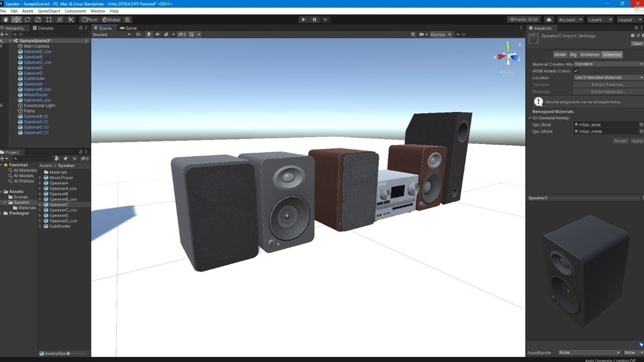Toggle scene grid visibility icon
The width and height of the screenshot is (644, 362).
click(192, 35)
